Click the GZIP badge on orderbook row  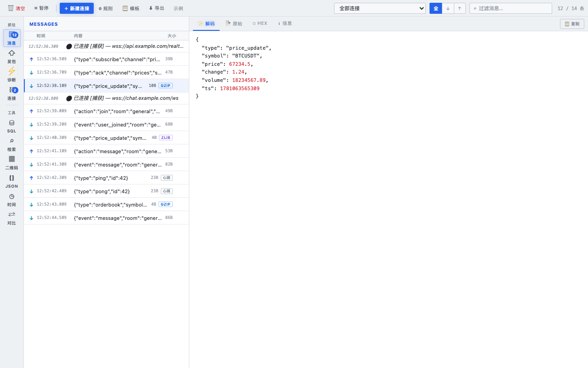[165, 204]
